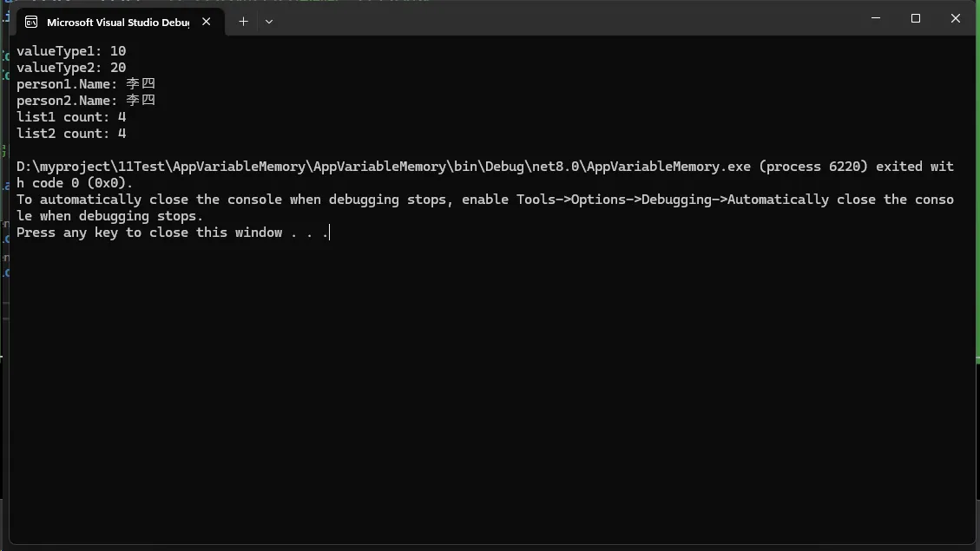Click the person1.Name output line
980x551 pixels.
point(85,84)
